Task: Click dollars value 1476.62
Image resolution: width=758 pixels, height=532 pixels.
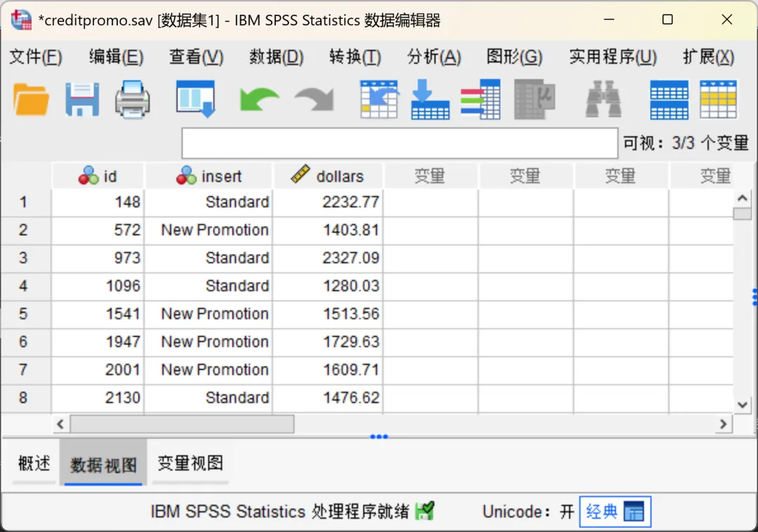Action: [328, 398]
